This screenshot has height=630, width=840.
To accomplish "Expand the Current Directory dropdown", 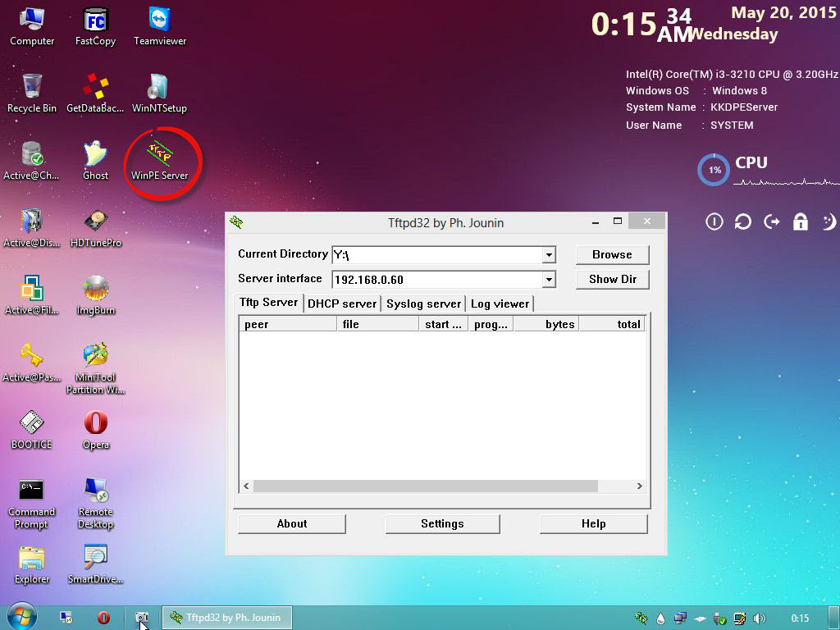I will [549, 255].
